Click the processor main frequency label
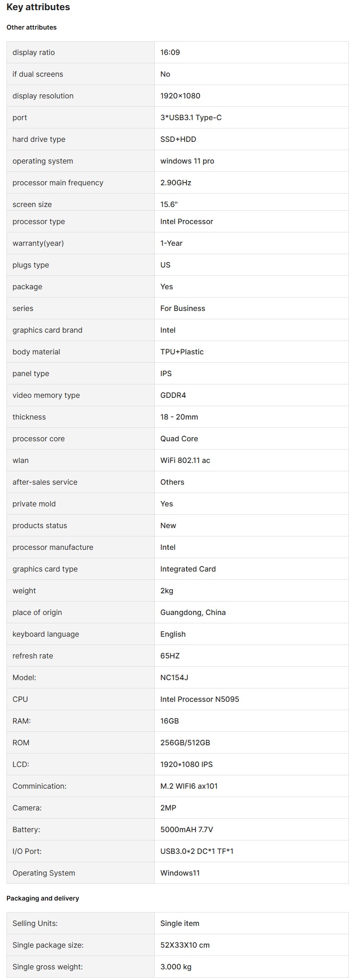Image resolution: width=352 pixels, height=980 pixels. click(58, 183)
